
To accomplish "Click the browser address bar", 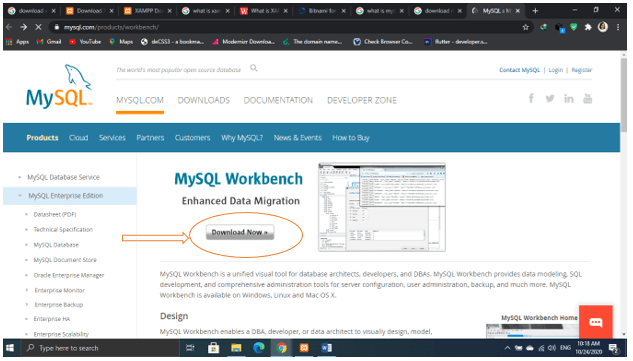I will (291, 27).
